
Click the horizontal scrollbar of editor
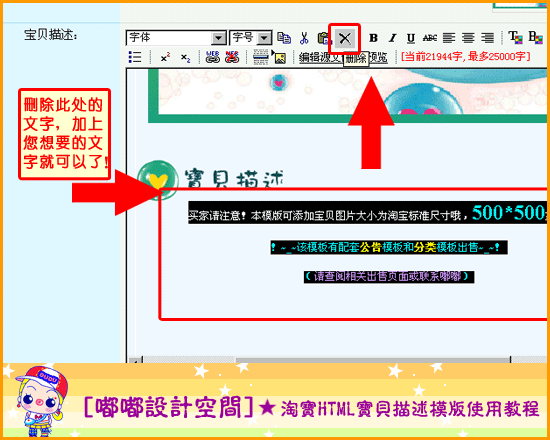click(x=337, y=360)
